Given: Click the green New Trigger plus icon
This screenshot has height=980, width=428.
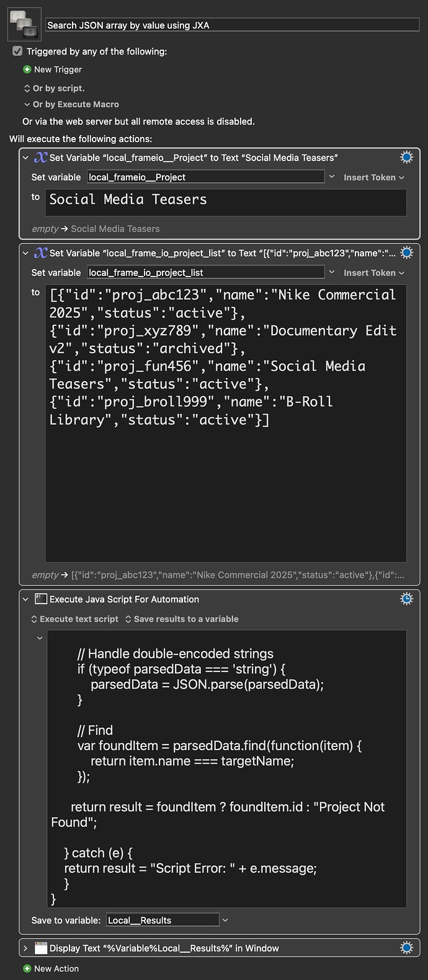Looking at the screenshot, I should pyautogui.click(x=27, y=69).
